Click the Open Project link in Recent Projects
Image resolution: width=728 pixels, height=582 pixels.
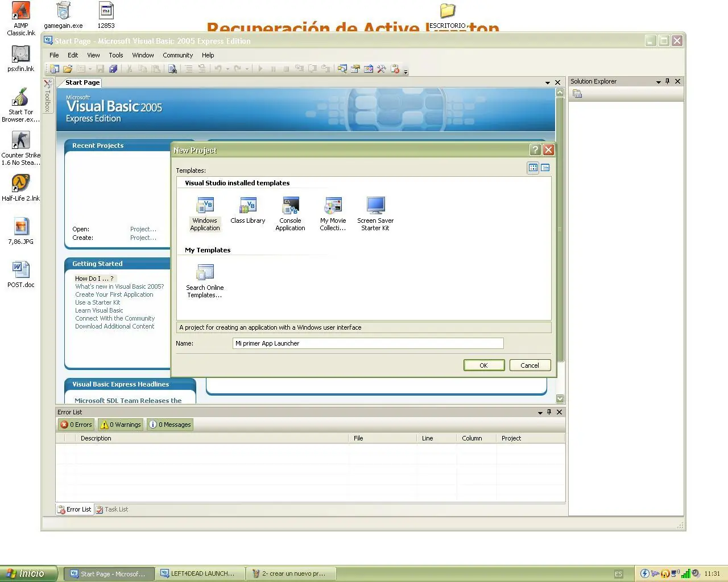coord(143,229)
